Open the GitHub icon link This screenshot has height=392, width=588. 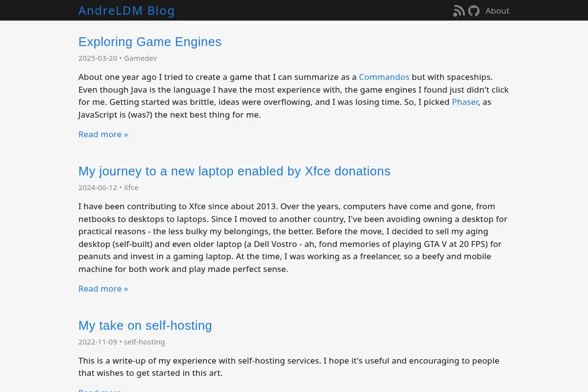474,11
